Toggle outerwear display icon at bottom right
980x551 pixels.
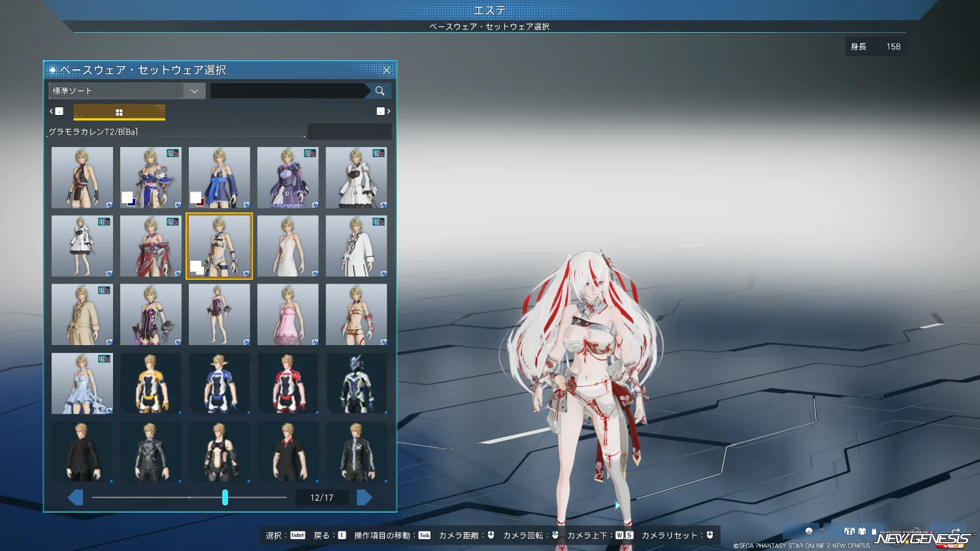[x=849, y=531]
